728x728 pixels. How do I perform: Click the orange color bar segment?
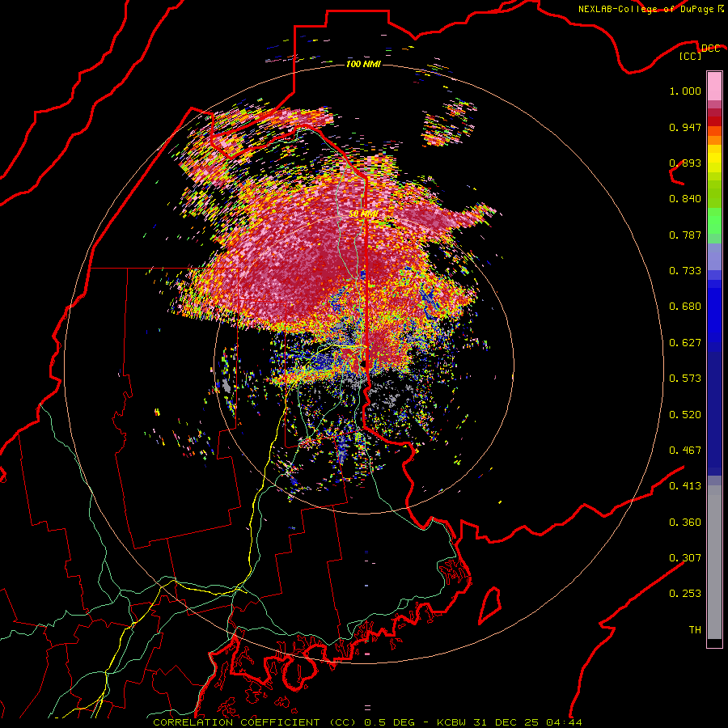(714, 140)
